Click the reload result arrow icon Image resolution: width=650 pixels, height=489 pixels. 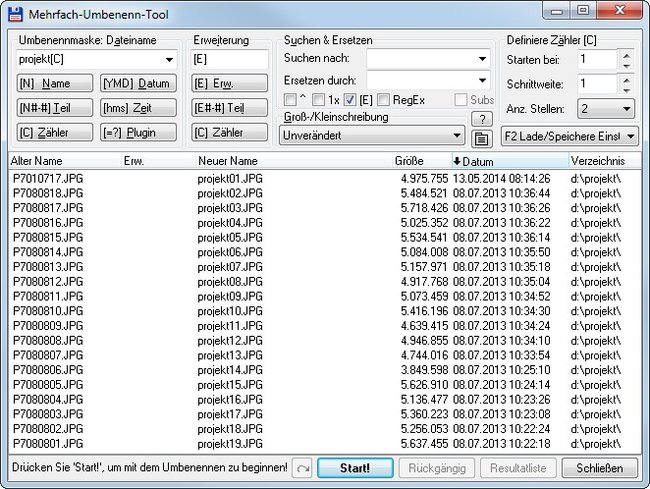[x=302, y=468]
